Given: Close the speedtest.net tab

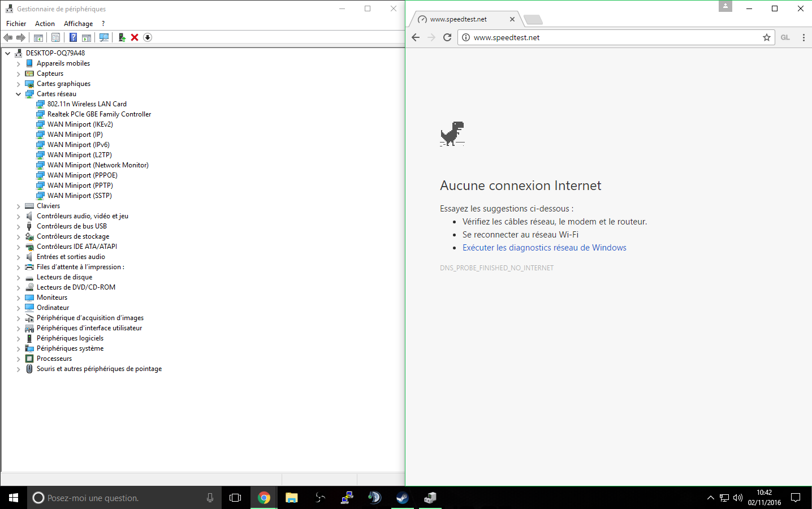Looking at the screenshot, I should click(x=512, y=19).
